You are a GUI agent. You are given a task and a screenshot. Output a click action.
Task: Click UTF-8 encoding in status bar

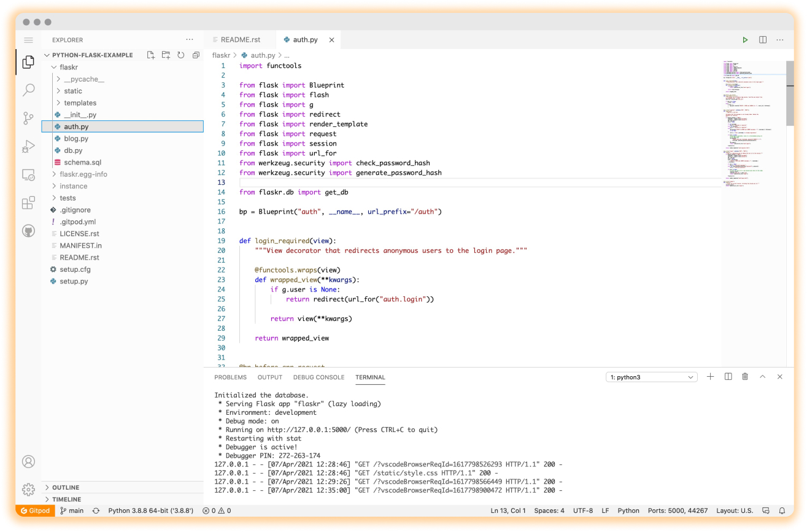tap(583, 511)
